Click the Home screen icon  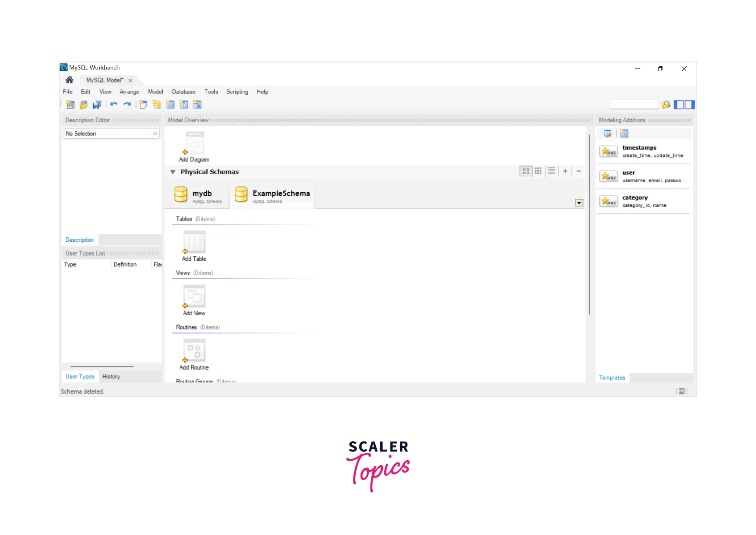pyautogui.click(x=69, y=80)
